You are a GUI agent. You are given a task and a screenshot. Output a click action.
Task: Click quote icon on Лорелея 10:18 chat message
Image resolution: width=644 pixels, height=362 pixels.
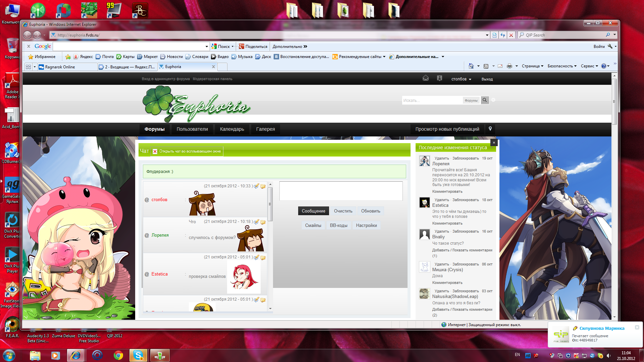click(x=263, y=222)
